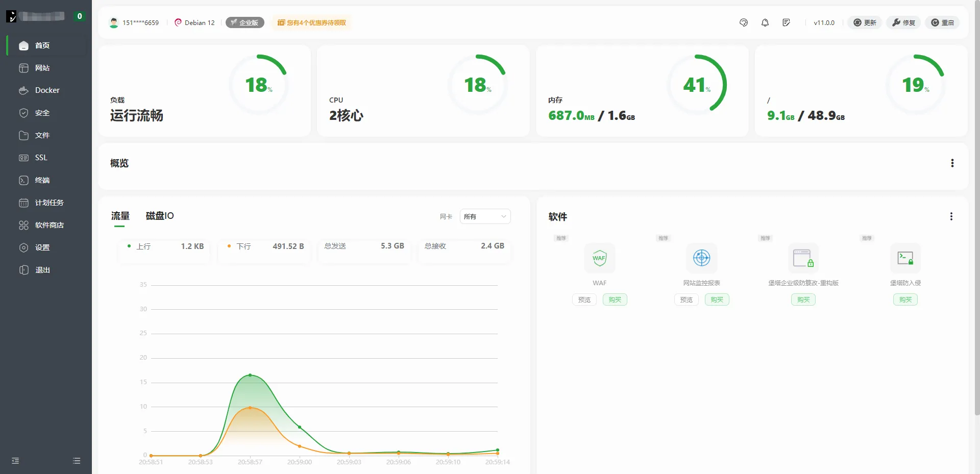This screenshot has width=980, height=474.
Task: Click the notes icon beside the bell
Action: pyautogui.click(x=786, y=22)
